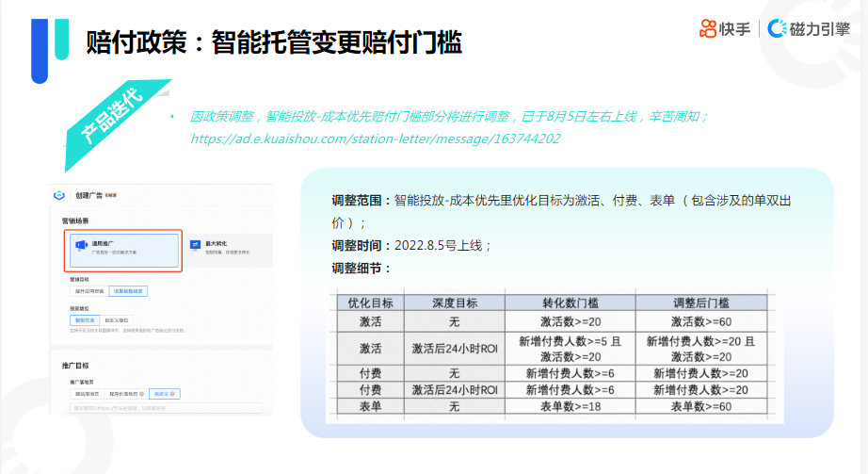This screenshot has height=474, width=868.
Task: Click the 调整后门槛 table header
Action: (701, 303)
